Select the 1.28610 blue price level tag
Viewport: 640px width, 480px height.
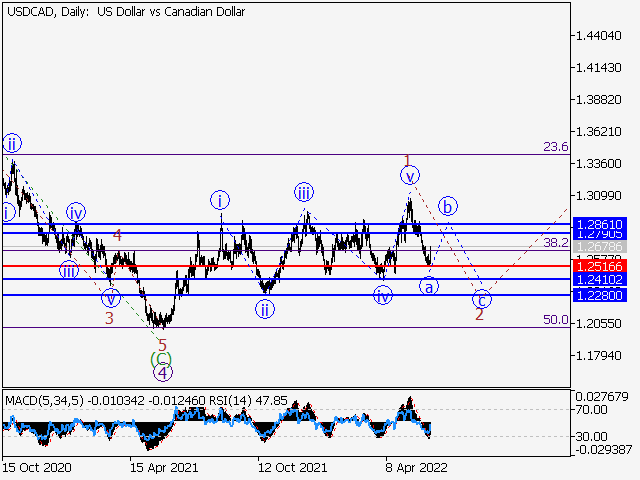[600, 224]
